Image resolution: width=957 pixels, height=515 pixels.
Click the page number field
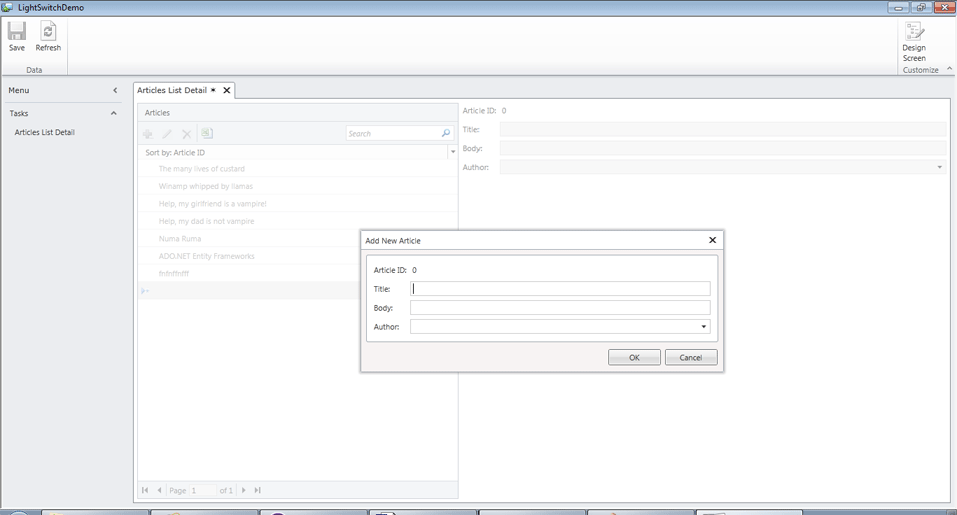203,490
